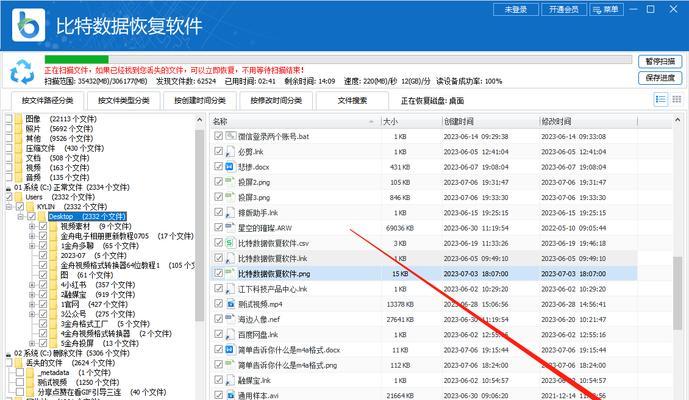The width and height of the screenshot is (689, 400).
Task: Check the 丢失的文件 folder checkbox
Action: [x=8, y=363]
